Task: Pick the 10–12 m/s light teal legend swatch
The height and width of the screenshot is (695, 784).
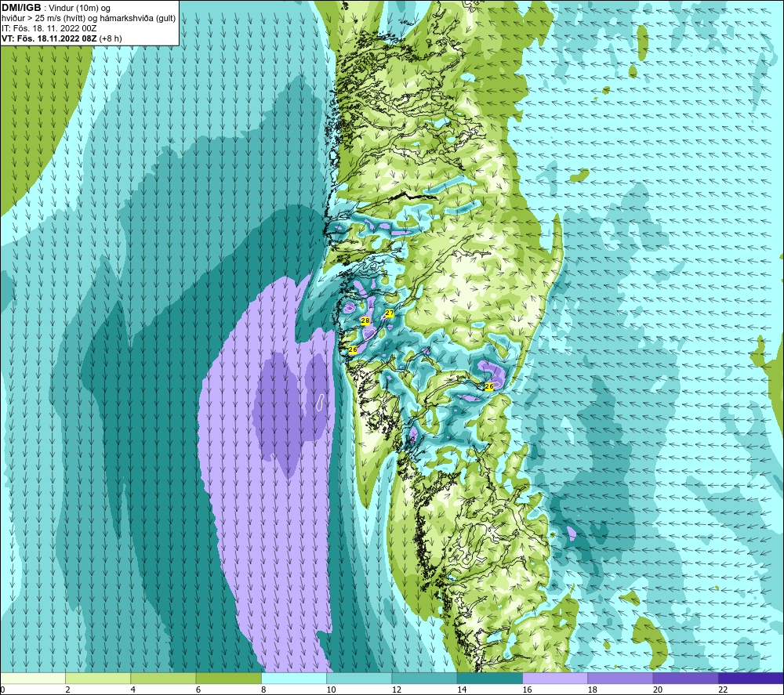Action: pos(359,679)
